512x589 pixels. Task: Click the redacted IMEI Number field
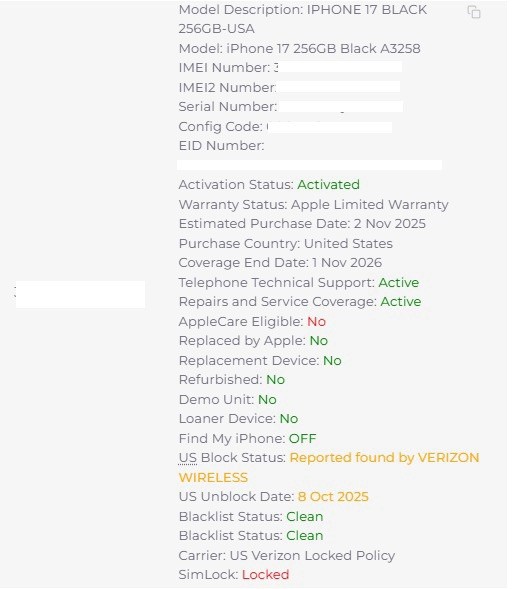point(340,67)
